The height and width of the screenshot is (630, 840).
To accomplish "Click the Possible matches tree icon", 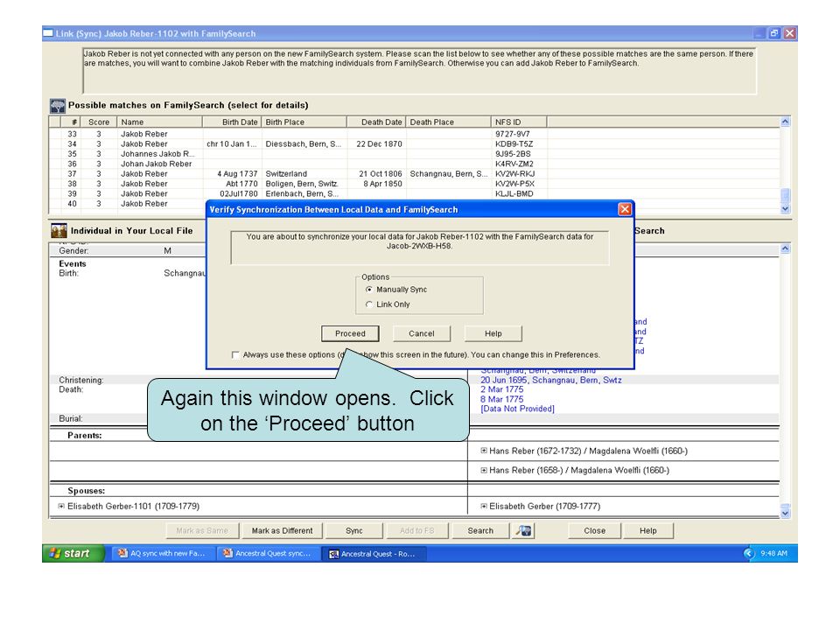I will [x=58, y=106].
